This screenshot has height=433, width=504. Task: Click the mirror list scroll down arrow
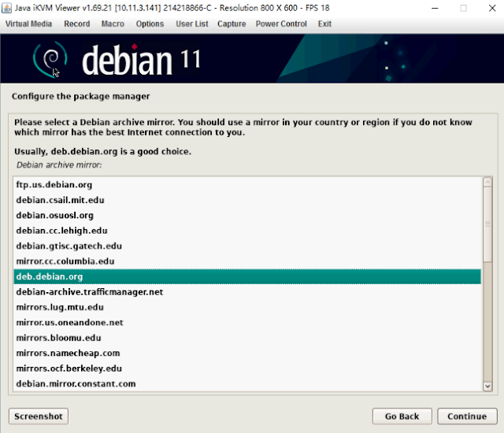coord(487,386)
